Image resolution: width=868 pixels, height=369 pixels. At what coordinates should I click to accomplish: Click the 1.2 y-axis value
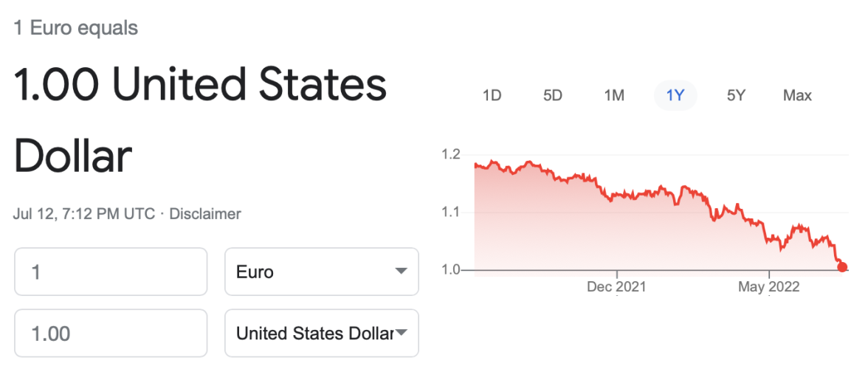point(450,155)
